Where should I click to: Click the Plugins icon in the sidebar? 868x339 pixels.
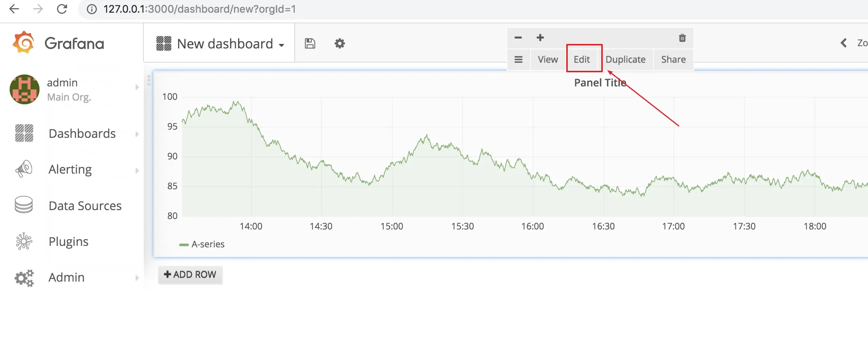(x=24, y=241)
